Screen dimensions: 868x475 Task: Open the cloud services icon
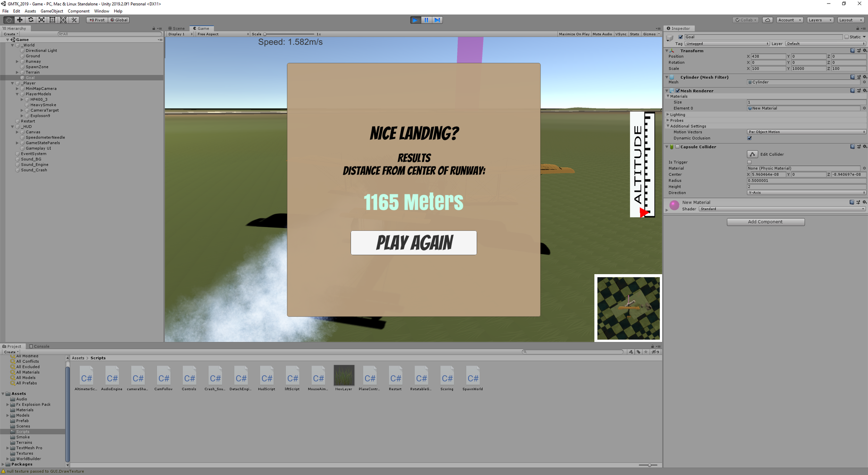(768, 20)
